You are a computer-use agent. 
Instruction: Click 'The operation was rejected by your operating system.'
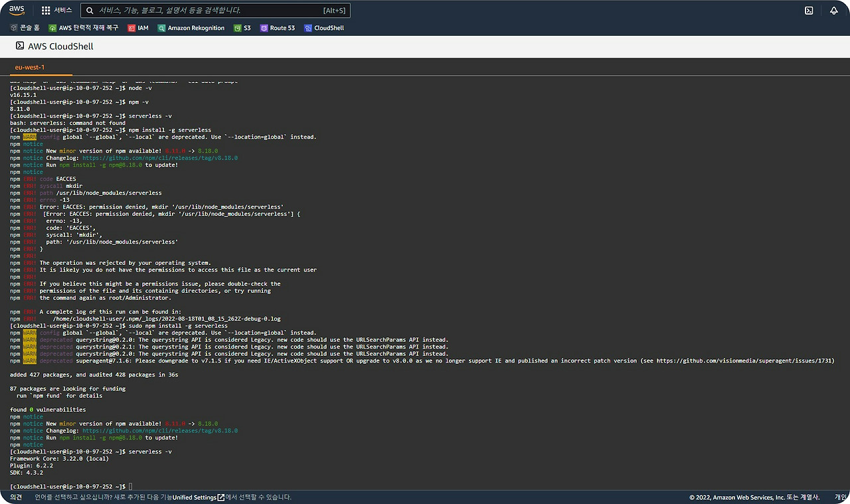(x=125, y=263)
